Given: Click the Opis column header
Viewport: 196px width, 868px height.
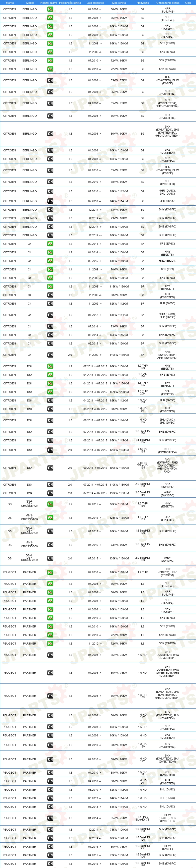Looking at the screenshot, I should 188,3.
